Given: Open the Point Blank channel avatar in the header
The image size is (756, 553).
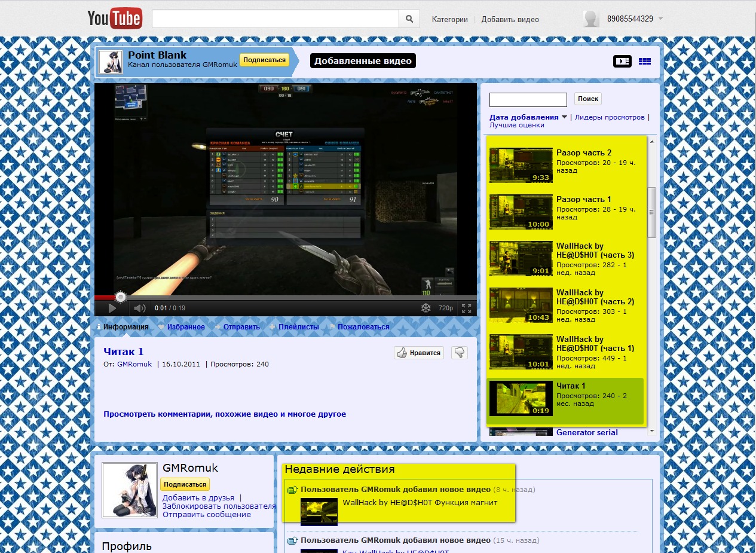Looking at the screenshot, I should pos(111,62).
